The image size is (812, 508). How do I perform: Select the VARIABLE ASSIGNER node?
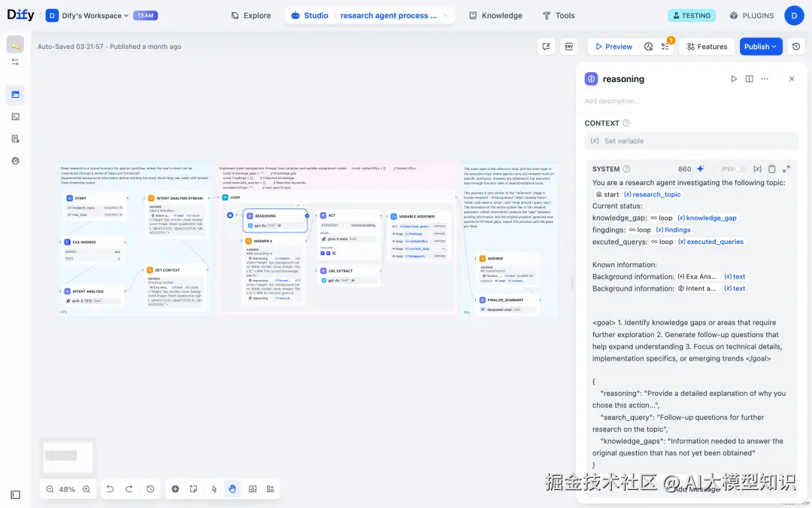point(419,236)
